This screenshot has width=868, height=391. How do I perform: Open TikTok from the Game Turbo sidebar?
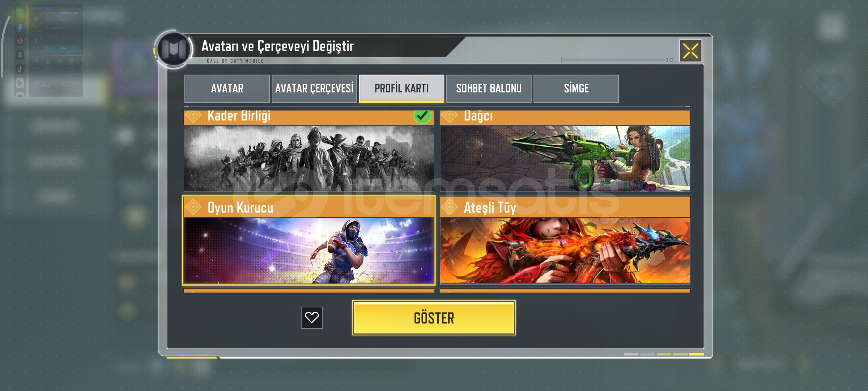coord(20,69)
